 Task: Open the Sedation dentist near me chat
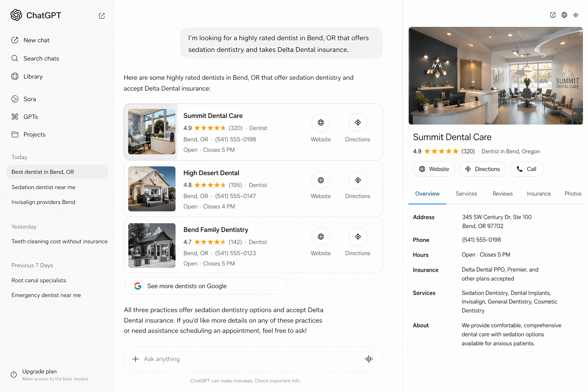pyautogui.click(x=43, y=187)
